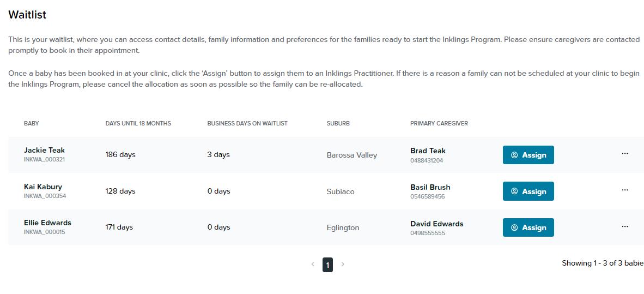
Task: Select page 1 in pagination
Action: click(x=327, y=265)
